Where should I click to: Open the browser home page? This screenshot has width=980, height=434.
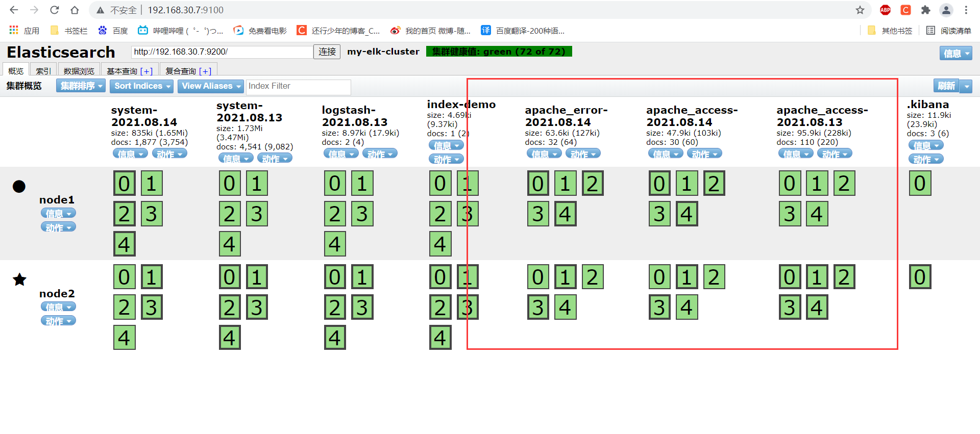coord(75,10)
